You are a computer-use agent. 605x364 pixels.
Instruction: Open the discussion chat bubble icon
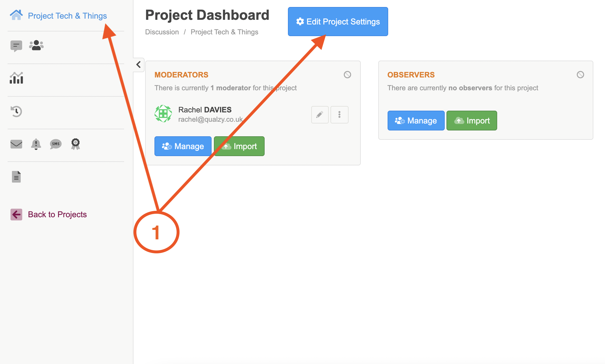(16, 46)
